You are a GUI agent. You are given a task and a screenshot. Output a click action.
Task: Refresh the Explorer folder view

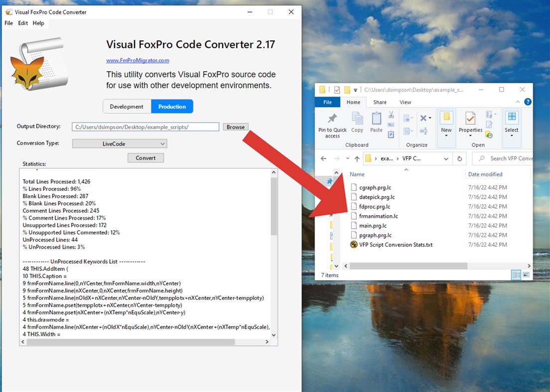click(x=459, y=159)
